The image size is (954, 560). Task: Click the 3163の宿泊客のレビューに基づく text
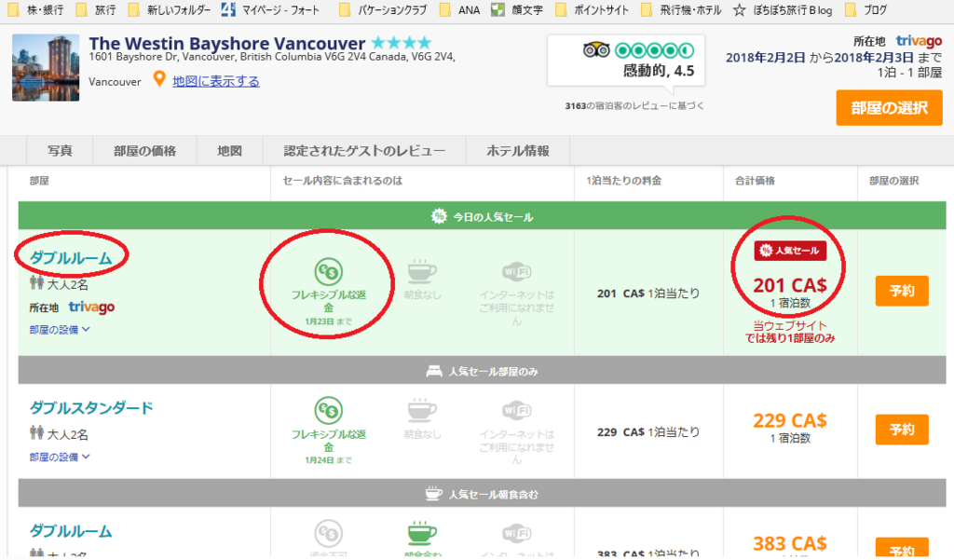634,106
